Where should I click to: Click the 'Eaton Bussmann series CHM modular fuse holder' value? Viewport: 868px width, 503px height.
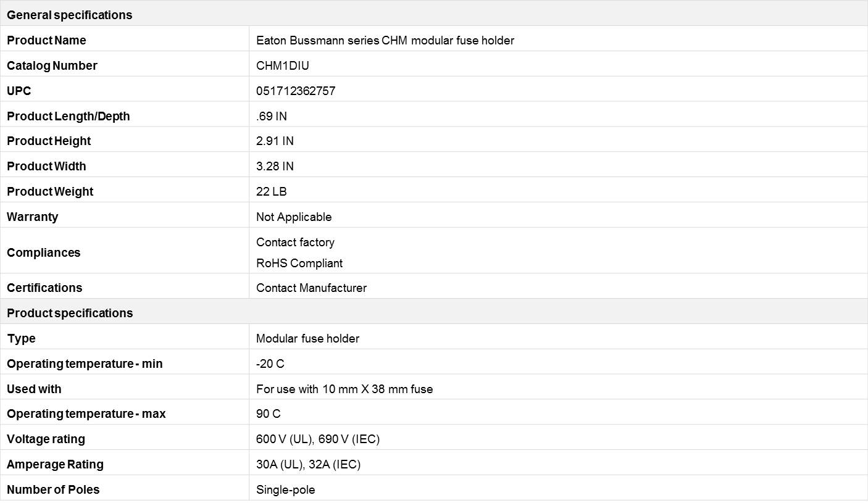tap(385, 40)
